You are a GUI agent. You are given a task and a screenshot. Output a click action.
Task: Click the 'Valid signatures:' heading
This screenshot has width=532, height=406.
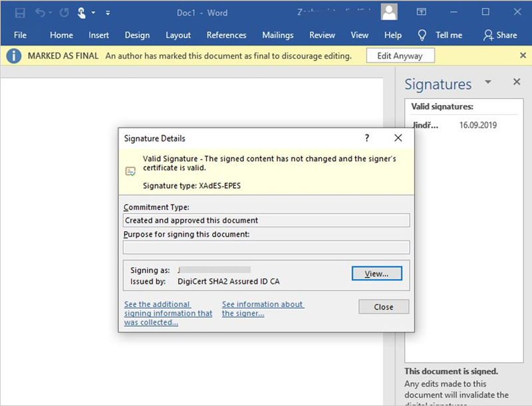(442, 106)
